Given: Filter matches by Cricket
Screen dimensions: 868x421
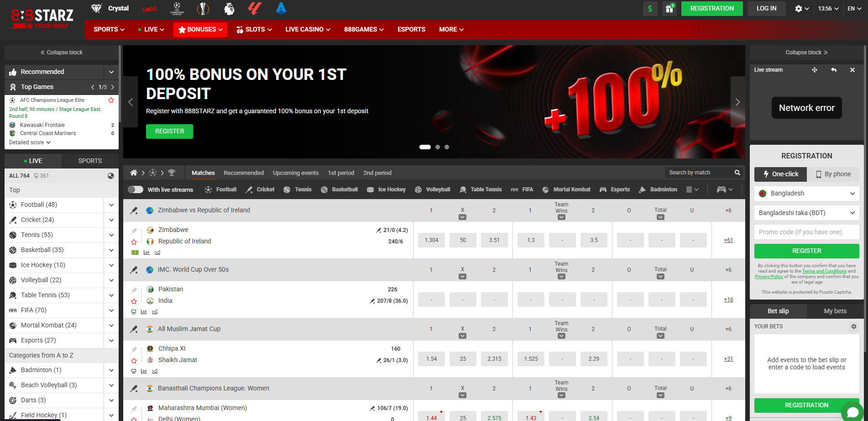Looking at the screenshot, I should pyautogui.click(x=260, y=189).
